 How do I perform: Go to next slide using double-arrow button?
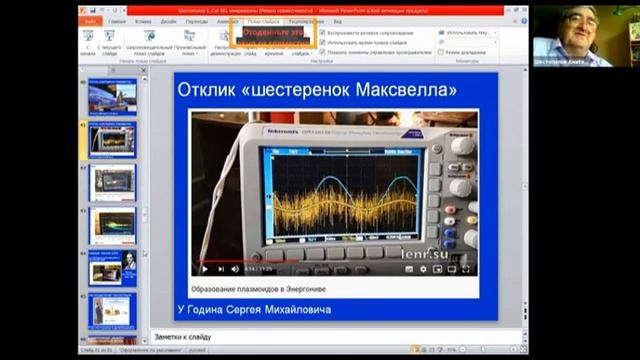coord(525,318)
